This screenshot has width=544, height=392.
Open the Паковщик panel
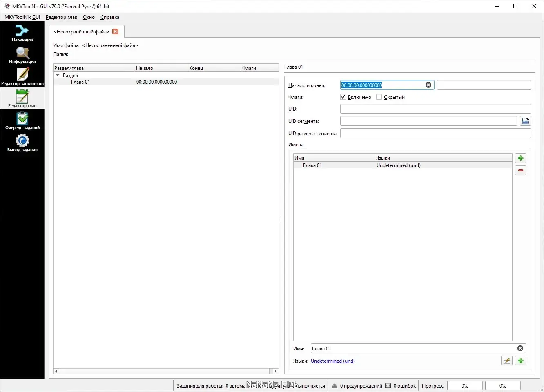pyautogui.click(x=22, y=32)
